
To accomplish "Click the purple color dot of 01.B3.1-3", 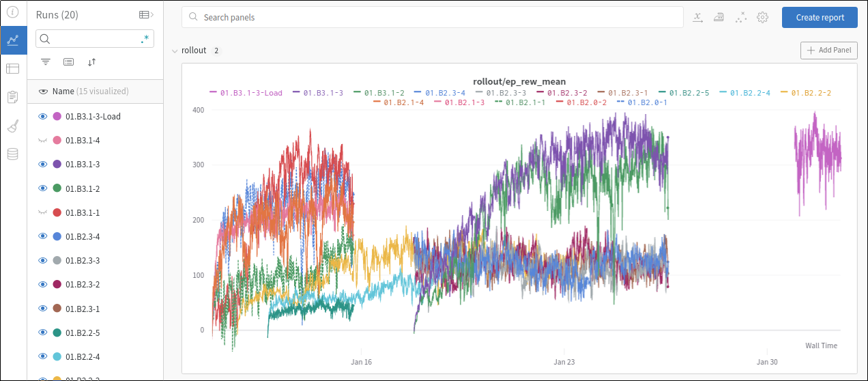I will [x=57, y=165].
